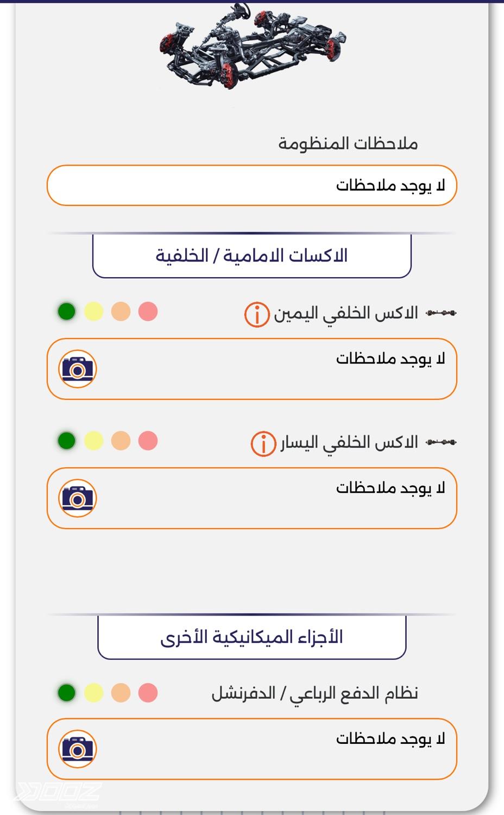Click the left rear axle shaft icon
The width and height of the screenshot is (504, 815).
point(441,442)
